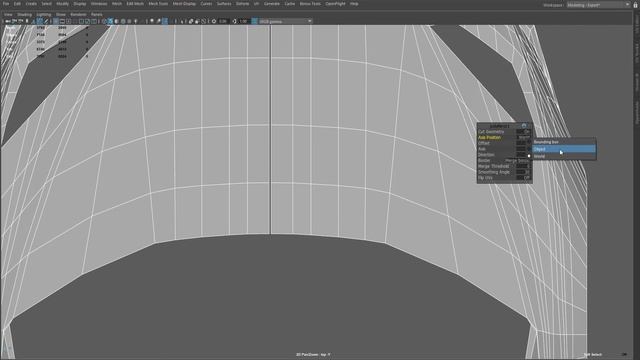
Task: Choose Object from the Axis Position list
Action: (x=564, y=149)
